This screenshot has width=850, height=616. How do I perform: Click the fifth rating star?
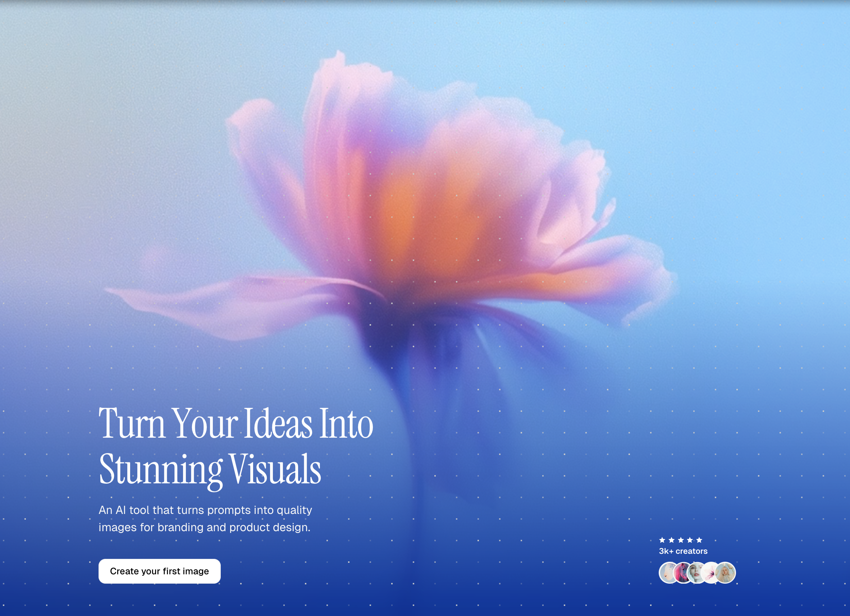pyautogui.click(x=699, y=540)
